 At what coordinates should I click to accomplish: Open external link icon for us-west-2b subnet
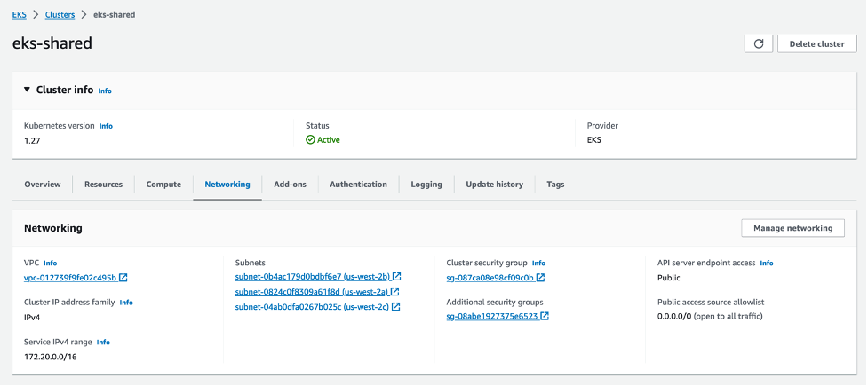[397, 277]
